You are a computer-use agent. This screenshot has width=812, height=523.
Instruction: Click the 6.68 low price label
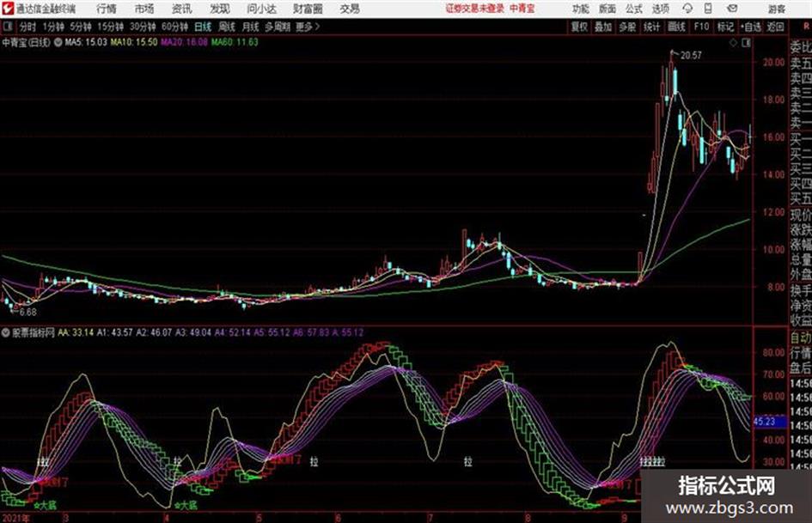28,312
